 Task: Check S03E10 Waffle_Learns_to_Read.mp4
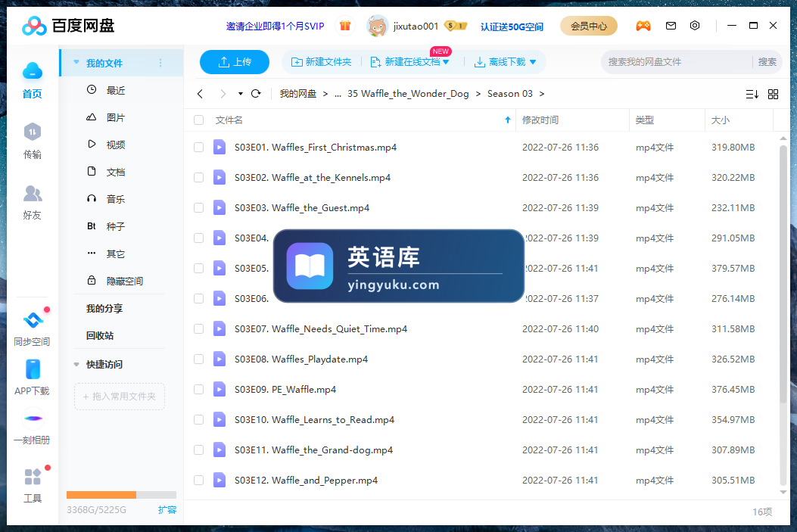(199, 420)
